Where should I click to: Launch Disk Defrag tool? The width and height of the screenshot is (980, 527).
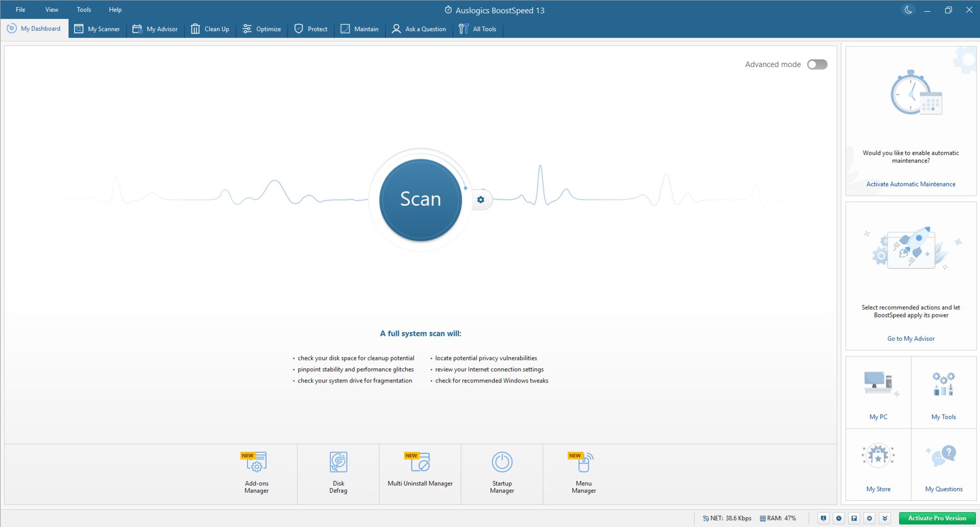click(338, 473)
